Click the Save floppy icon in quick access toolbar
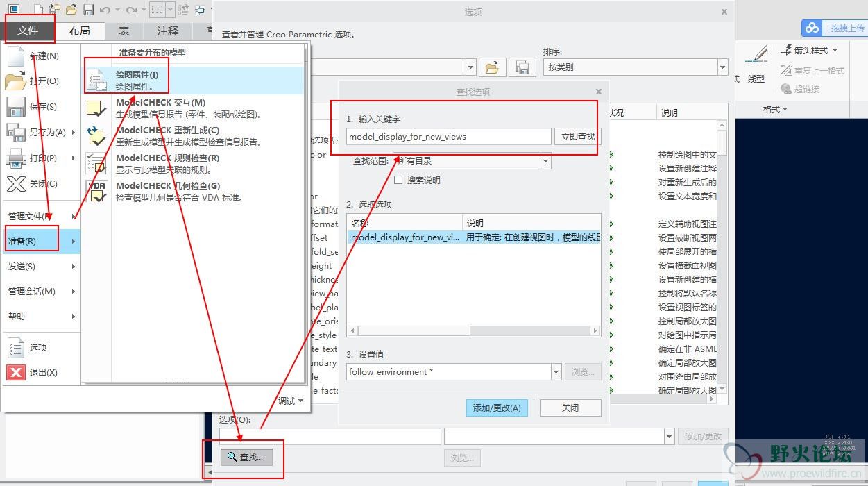868x486 pixels. [x=88, y=10]
